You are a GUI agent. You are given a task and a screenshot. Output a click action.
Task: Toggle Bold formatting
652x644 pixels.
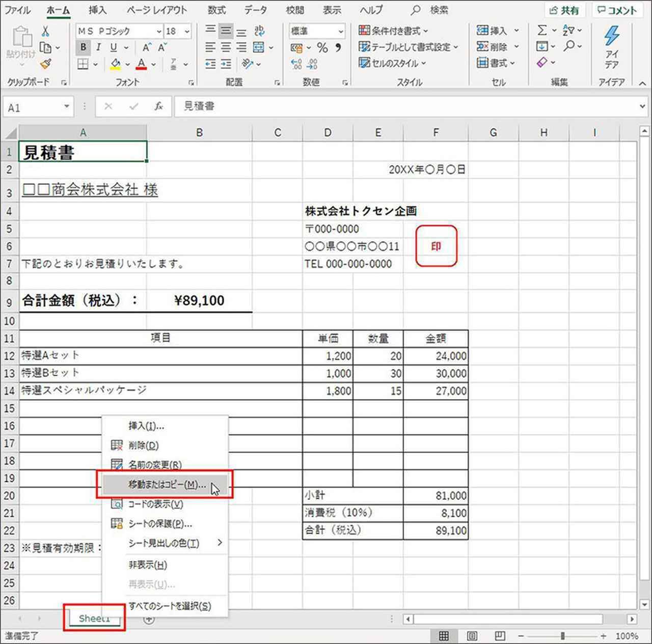[x=83, y=47]
